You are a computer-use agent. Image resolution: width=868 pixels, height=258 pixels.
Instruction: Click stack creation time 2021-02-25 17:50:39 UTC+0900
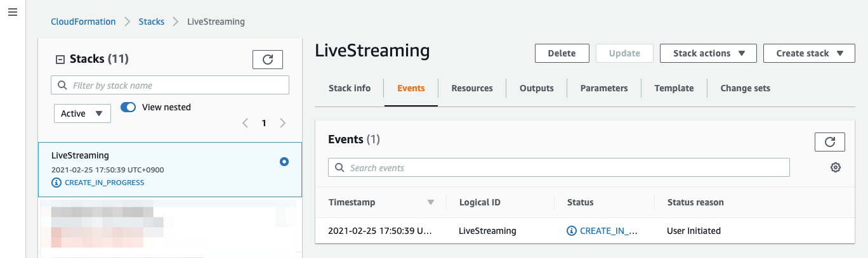[108, 170]
